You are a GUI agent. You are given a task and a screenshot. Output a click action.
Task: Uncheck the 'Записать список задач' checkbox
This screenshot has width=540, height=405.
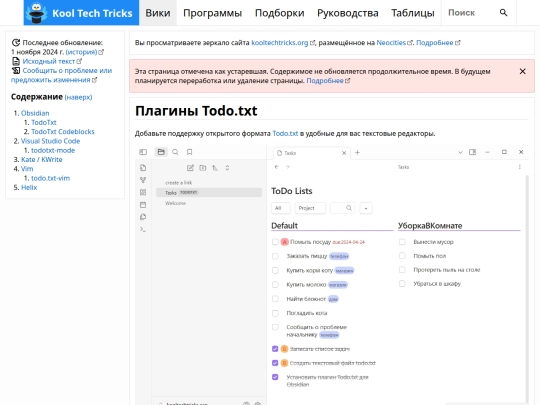(275, 349)
